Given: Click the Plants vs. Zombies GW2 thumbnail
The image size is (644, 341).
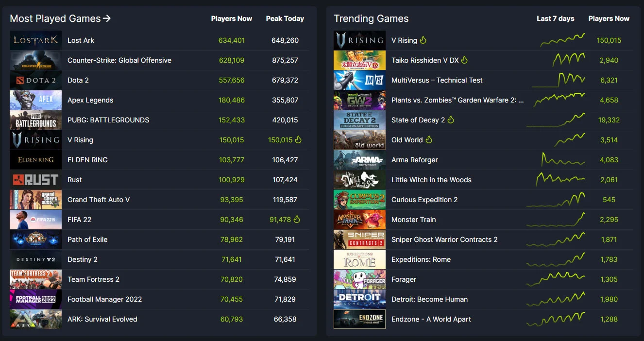Looking at the screenshot, I should click(x=360, y=100).
